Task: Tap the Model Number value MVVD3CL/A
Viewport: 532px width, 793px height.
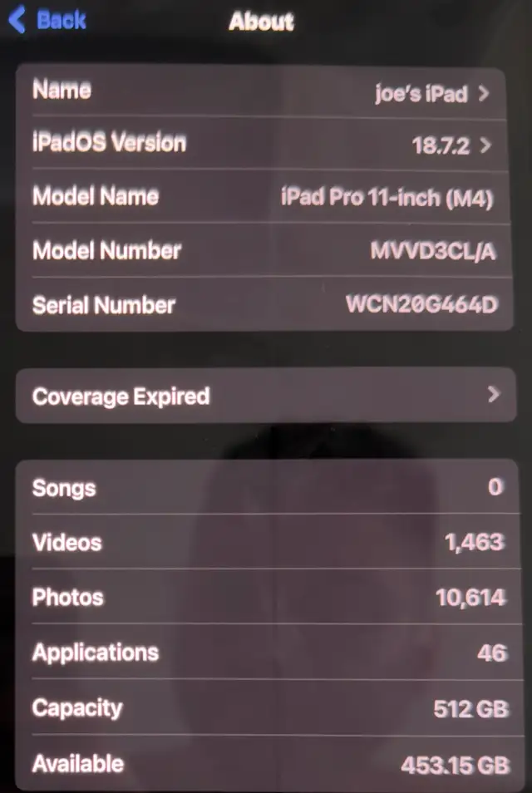Action: [x=433, y=251]
